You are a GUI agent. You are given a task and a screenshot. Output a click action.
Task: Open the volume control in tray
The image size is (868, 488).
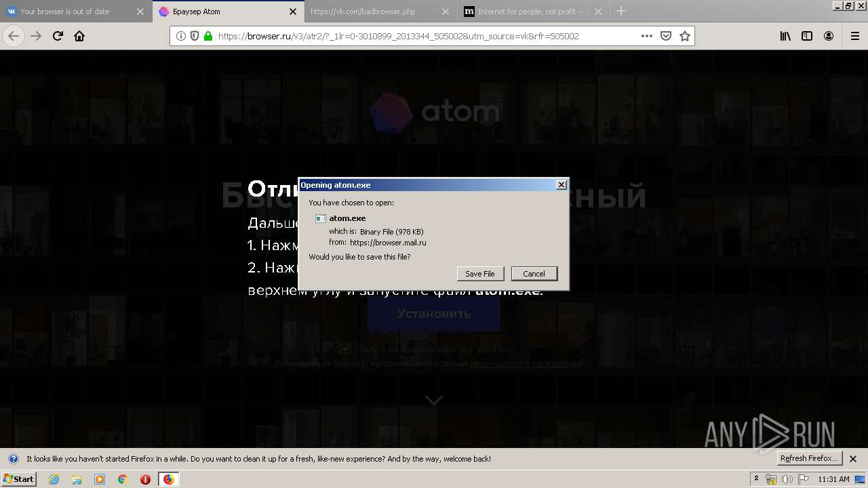[x=787, y=479]
